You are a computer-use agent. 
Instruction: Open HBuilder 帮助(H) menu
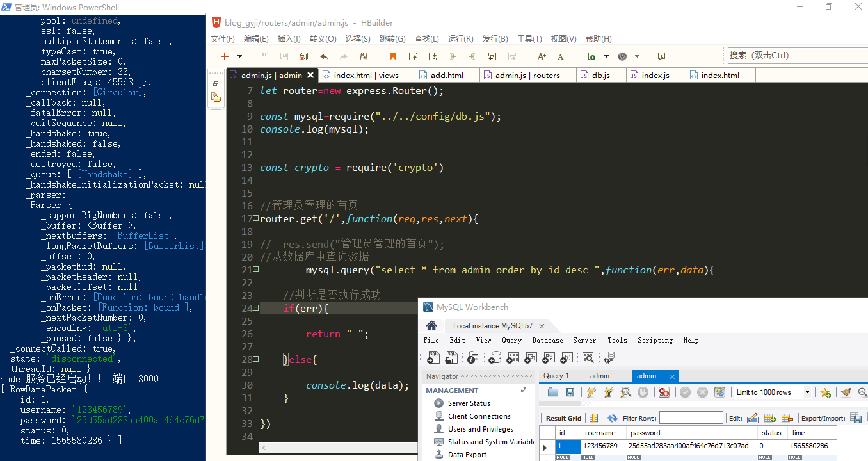click(599, 39)
